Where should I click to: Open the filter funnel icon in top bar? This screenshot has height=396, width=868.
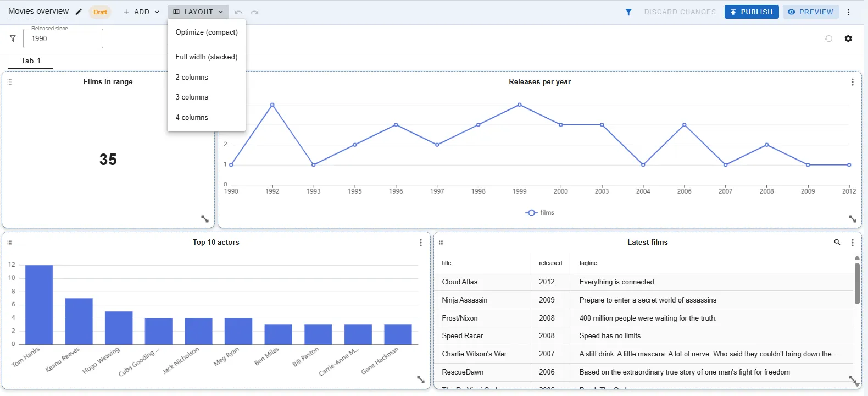(x=628, y=12)
